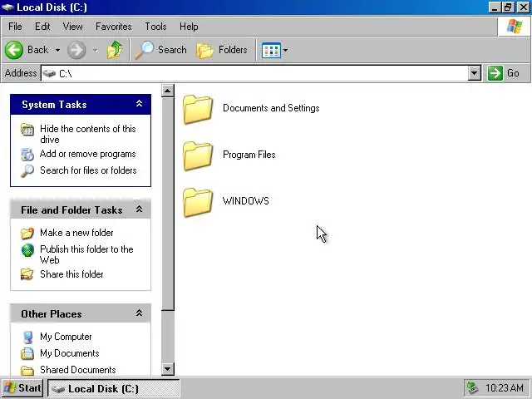Open the Address bar dropdown
Viewport: 532px width, 399px height.
click(x=475, y=73)
